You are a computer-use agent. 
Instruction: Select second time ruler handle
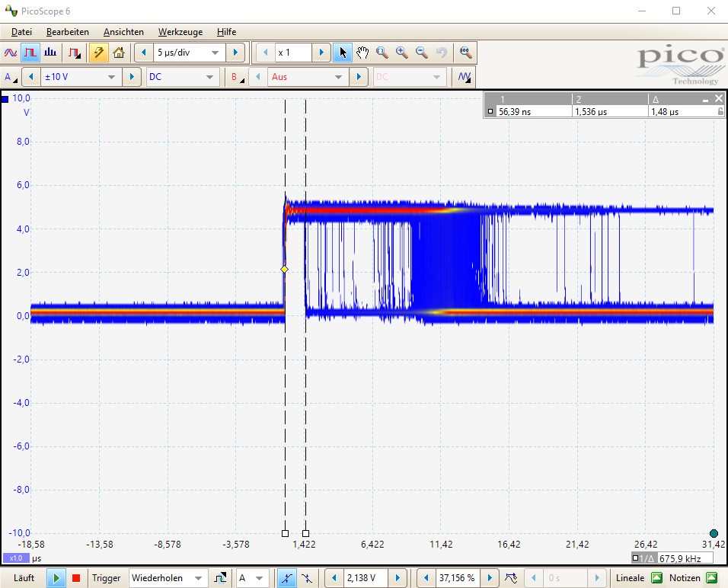(x=305, y=534)
